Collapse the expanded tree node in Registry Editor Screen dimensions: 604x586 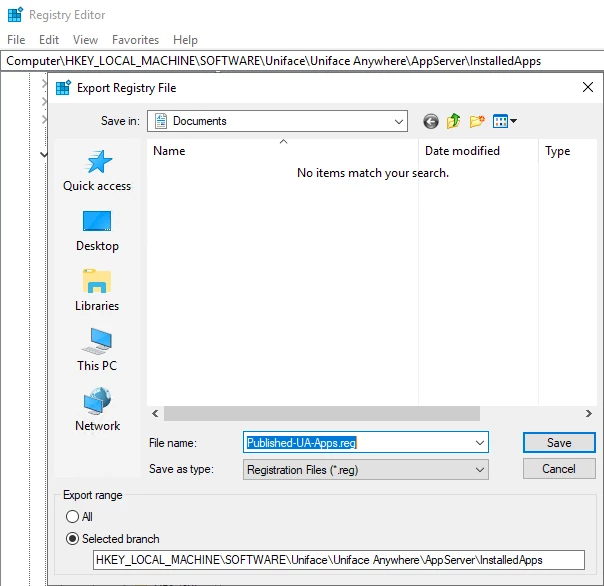[44, 155]
